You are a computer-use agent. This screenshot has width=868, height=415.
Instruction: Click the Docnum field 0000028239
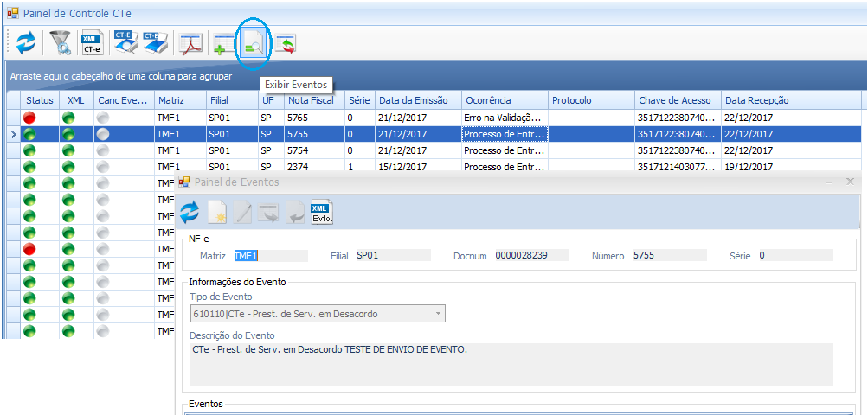[531, 256]
